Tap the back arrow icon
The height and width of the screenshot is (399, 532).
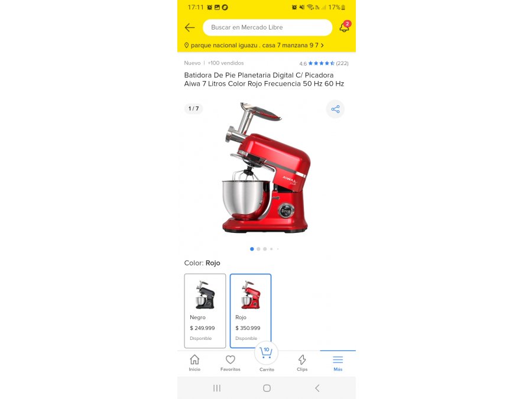190,27
